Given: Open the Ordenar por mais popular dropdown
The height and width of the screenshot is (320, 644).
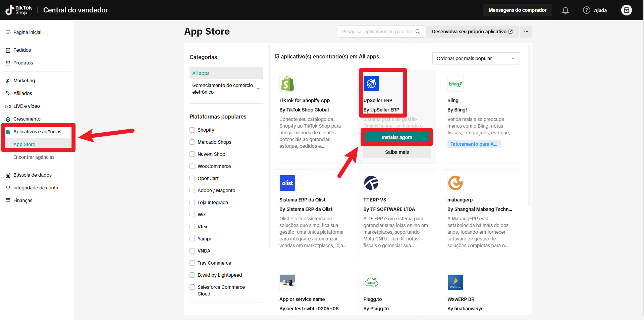Looking at the screenshot, I should 476,58.
